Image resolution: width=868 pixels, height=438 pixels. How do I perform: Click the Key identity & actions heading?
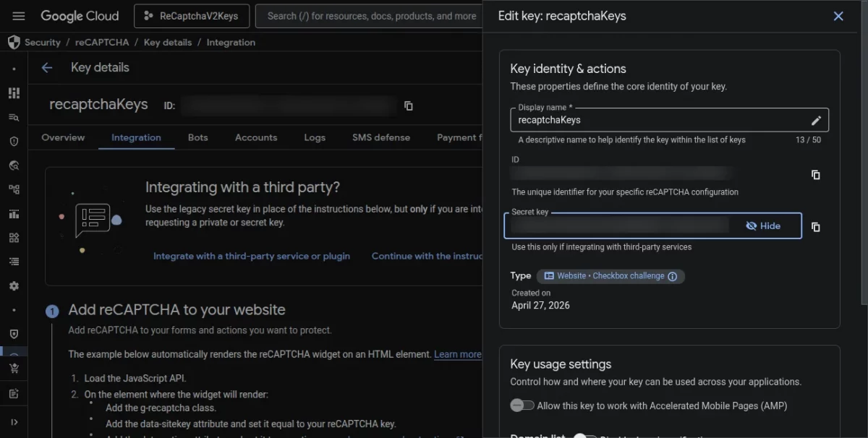click(568, 69)
